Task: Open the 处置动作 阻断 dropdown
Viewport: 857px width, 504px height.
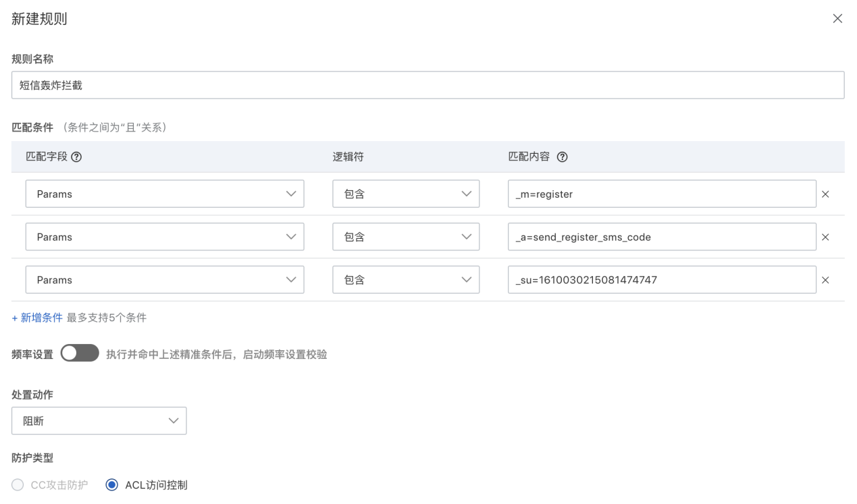Action: (99, 421)
